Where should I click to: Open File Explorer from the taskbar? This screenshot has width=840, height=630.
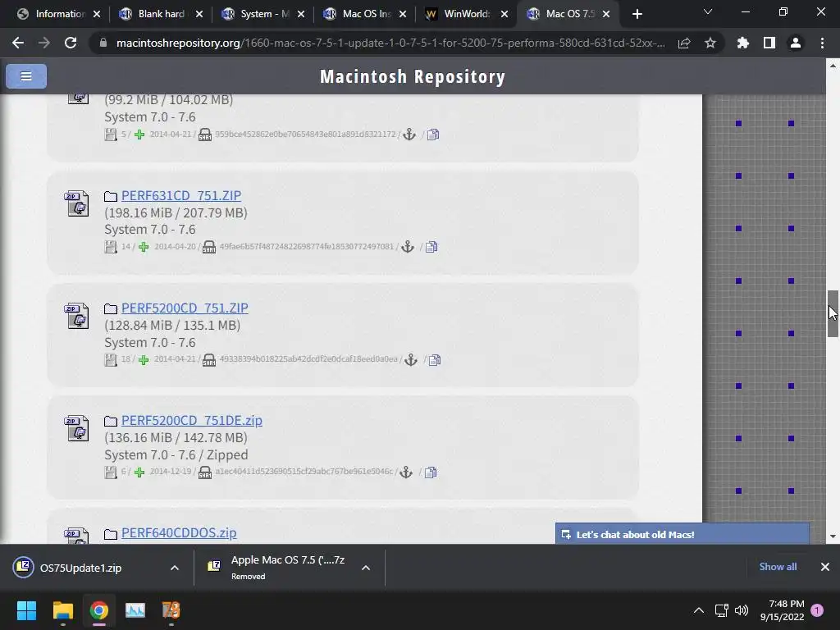[x=62, y=610]
